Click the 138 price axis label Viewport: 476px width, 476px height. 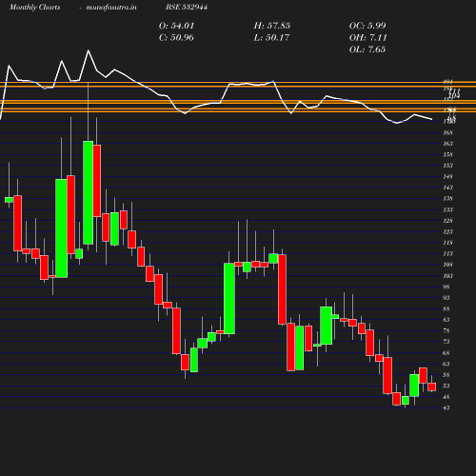pos(447,199)
